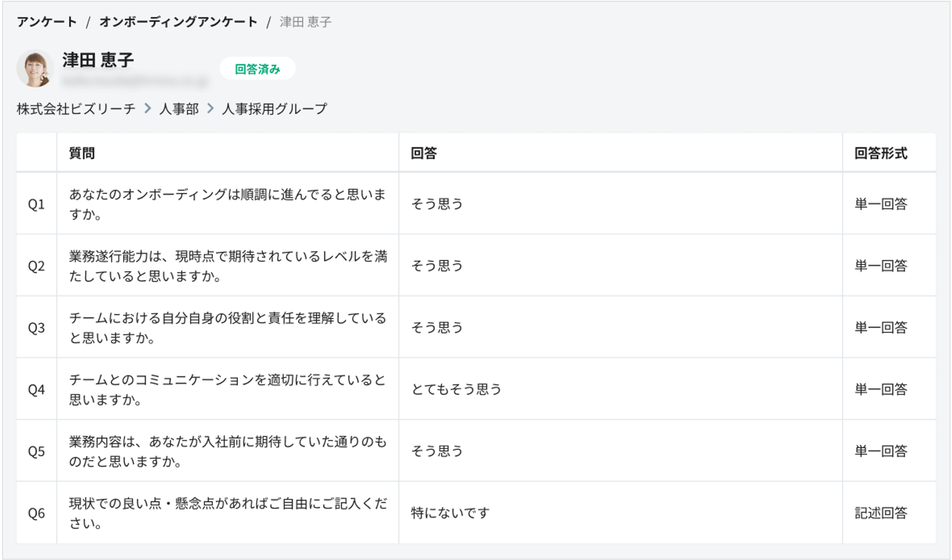The height and width of the screenshot is (560, 952).
Task: Click the 回答済み status badge
Action: coord(258,69)
